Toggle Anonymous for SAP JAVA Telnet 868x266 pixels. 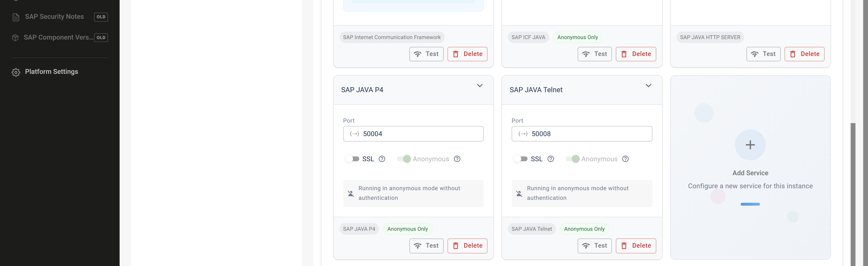pyautogui.click(x=572, y=159)
